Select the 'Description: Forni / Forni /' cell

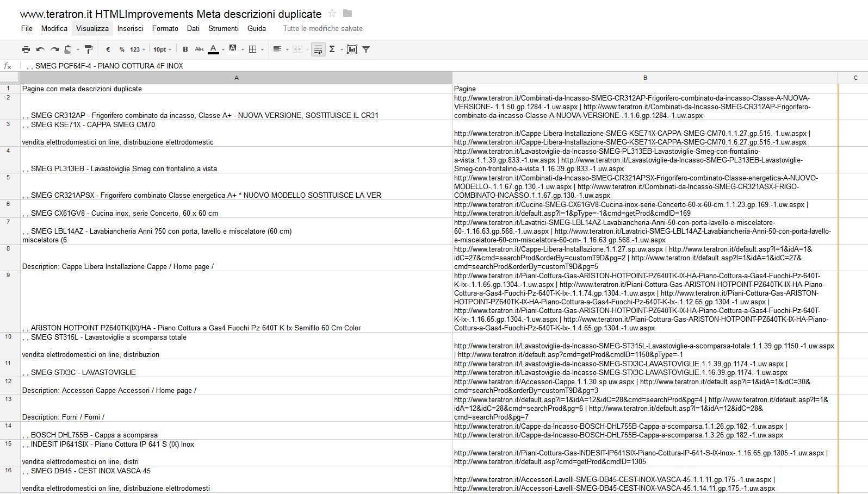[237, 408]
